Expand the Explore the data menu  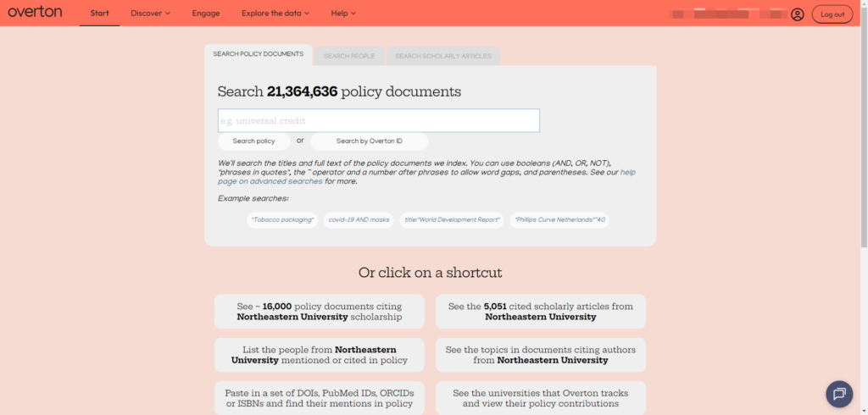point(275,14)
